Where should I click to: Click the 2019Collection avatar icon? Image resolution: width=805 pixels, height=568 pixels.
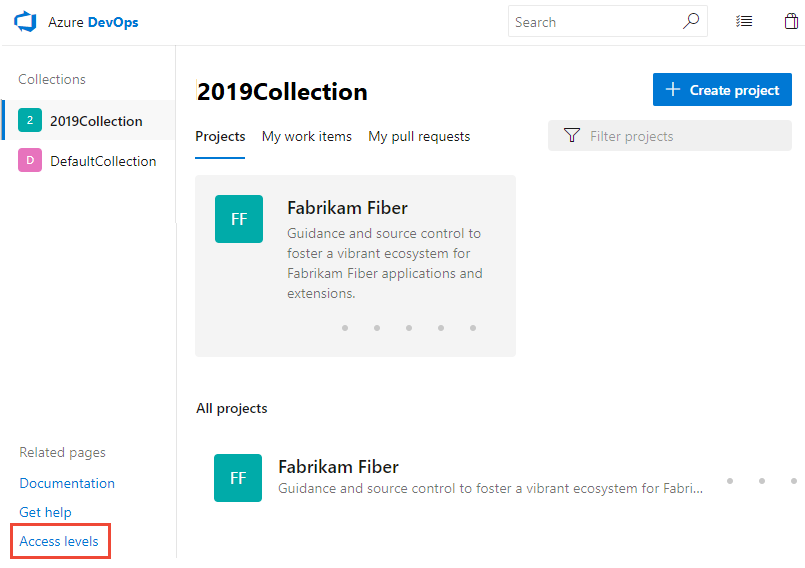(30, 121)
